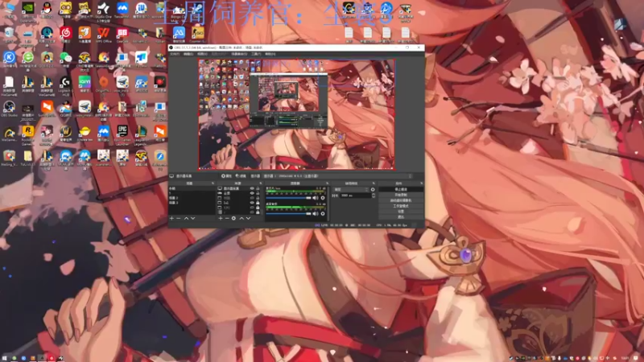This screenshot has height=362, width=644.
Task: Remove the selected scene with the Scenes minus icon
Action: (x=178, y=218)
